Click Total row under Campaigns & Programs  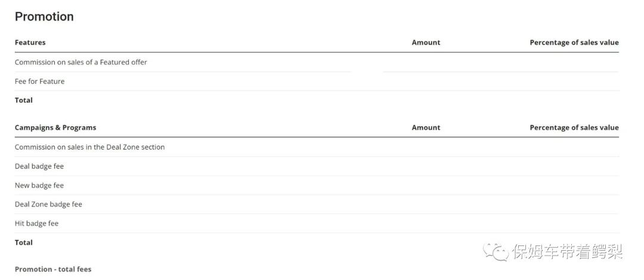click(x=24, y=242)
